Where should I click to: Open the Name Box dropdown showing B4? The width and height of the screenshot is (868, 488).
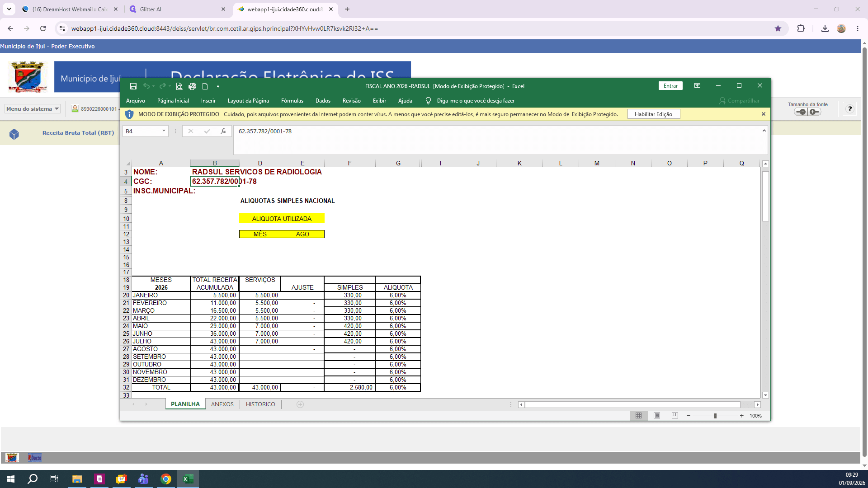point(164,131)
